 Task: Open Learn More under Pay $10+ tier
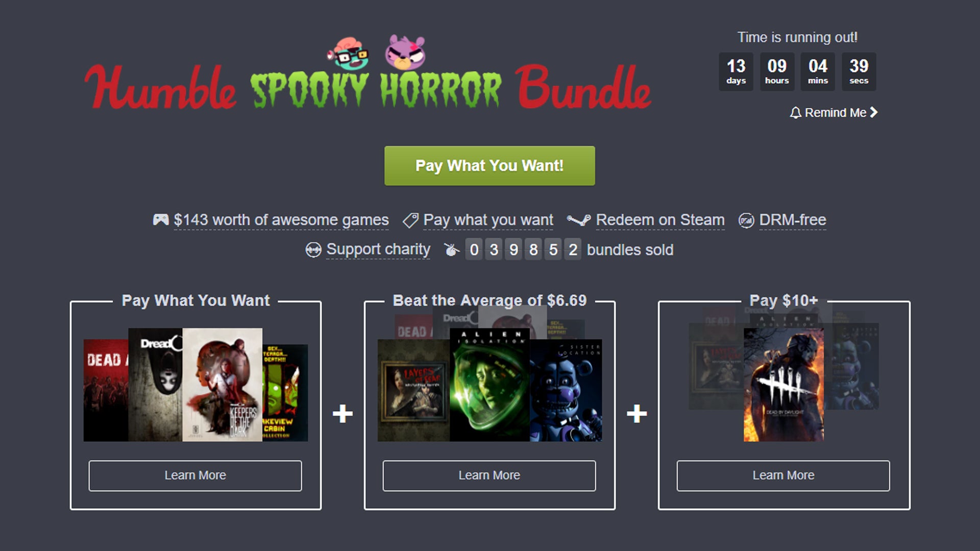pos(783,475)
